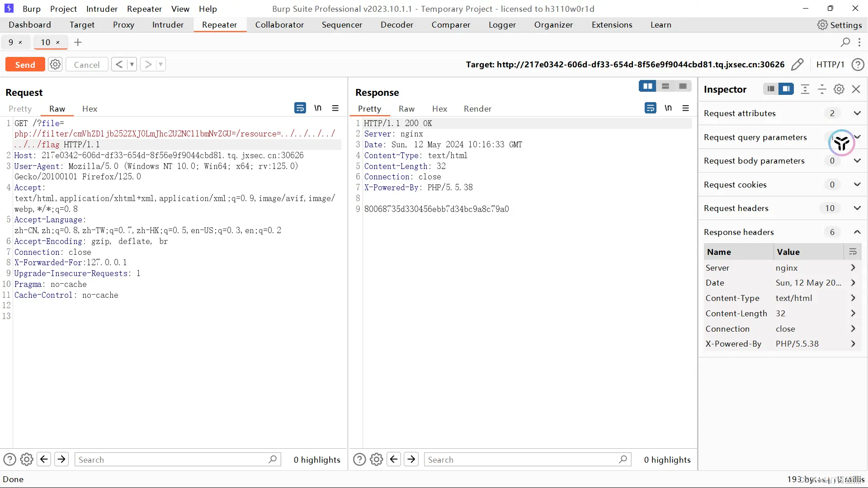Click the Send request button
The height and width of the screenshot is (488, 868).
point(25,65)
